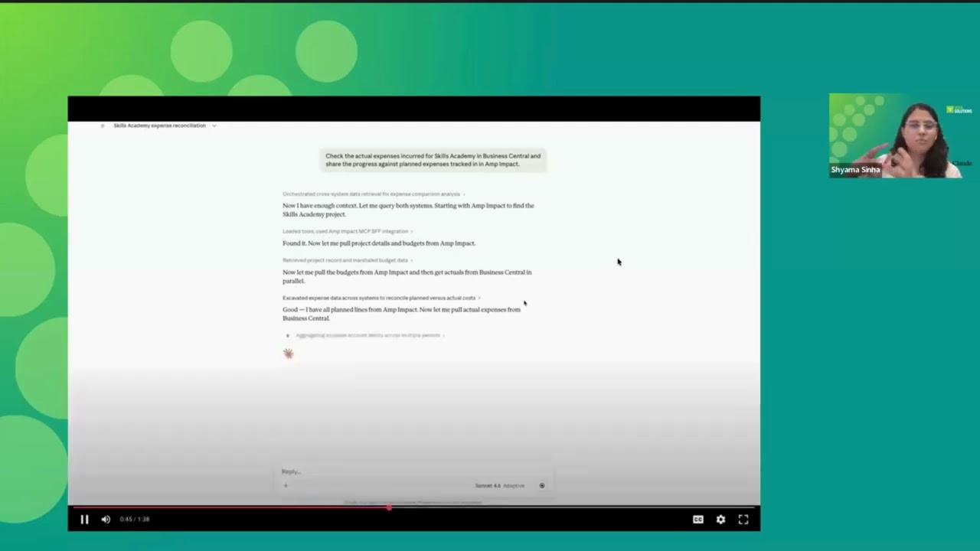Screen dimensions: 980x551
Task: Open the video settings gear
Action: click(x=720, y=519)
